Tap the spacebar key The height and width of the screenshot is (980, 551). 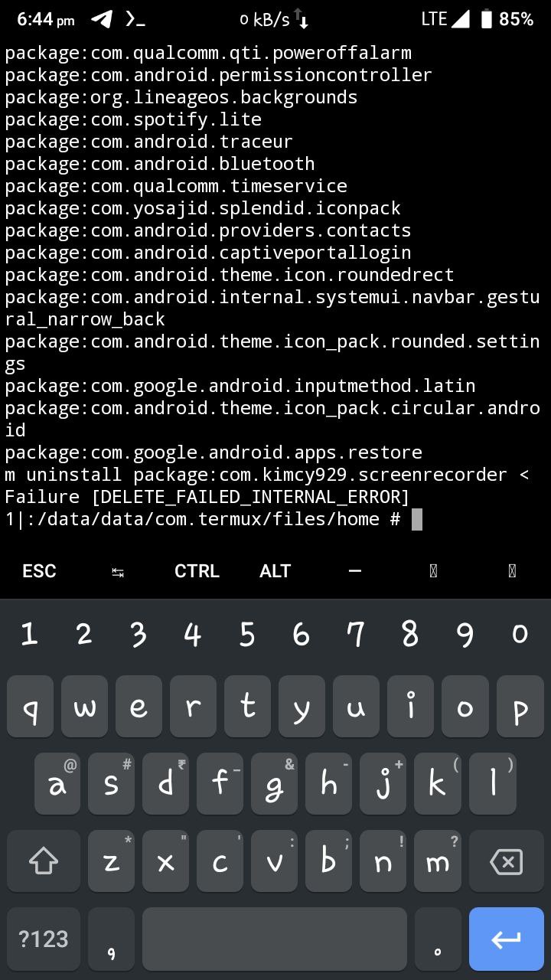click(274, 939)
